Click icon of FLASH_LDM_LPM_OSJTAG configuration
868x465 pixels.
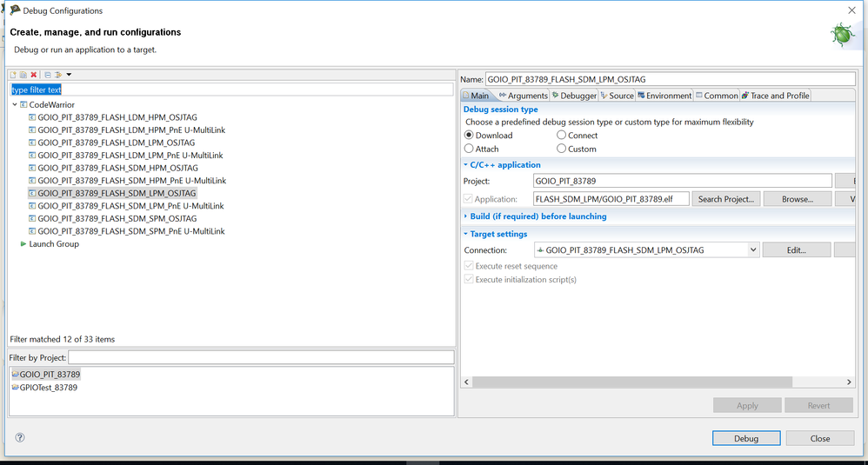click(x=32, y=143)
